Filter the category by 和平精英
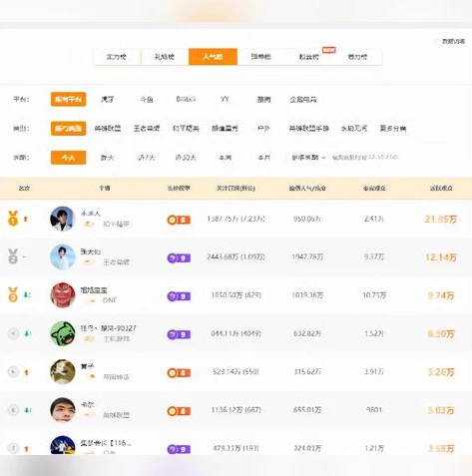 [186, 129]
